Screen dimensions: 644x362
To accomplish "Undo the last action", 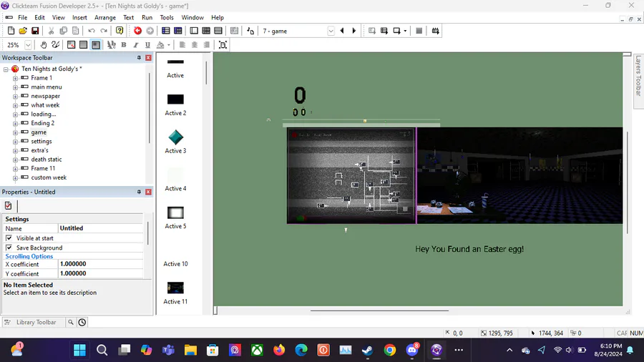I will coord(92,31).
